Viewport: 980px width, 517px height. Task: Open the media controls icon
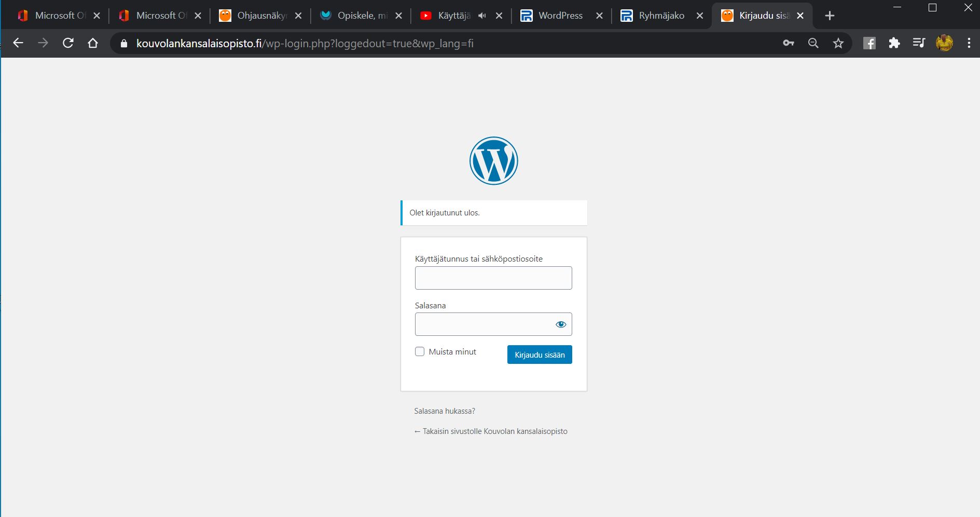click(x=919, y=43)
